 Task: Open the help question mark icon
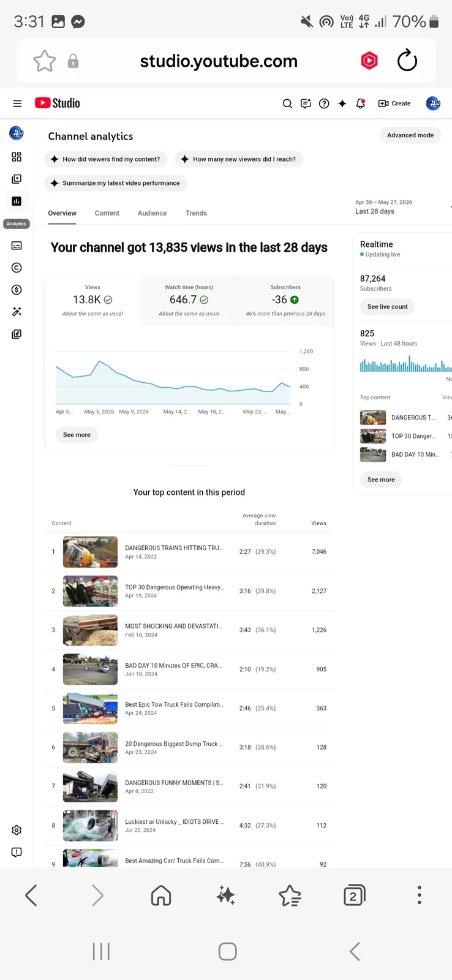pos(324,104)
